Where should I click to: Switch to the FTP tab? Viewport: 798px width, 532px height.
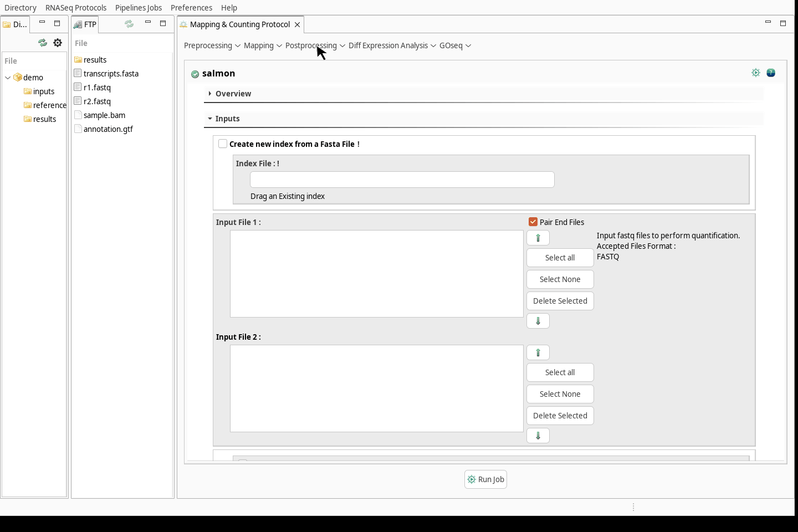(x=85, y=24)
